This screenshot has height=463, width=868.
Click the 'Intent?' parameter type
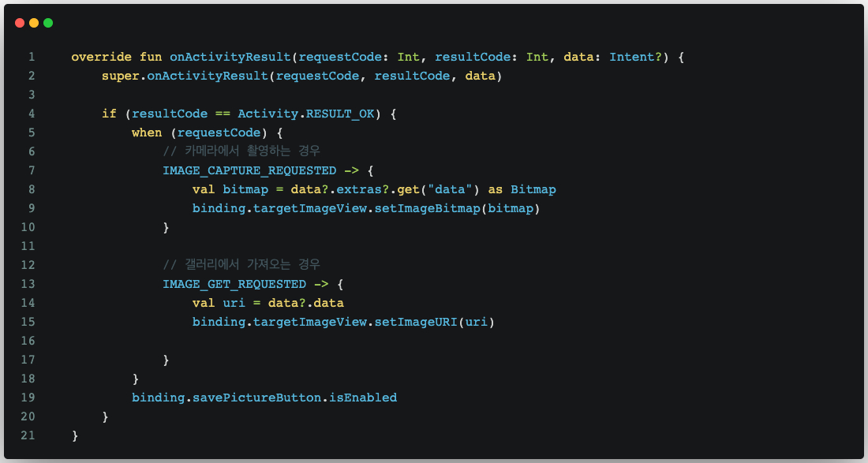click(x=635, y=57)
